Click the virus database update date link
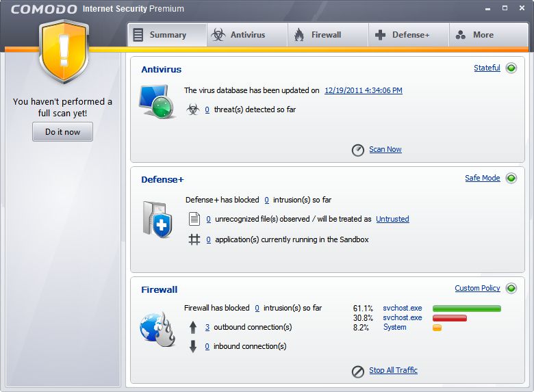 point(364,90)
